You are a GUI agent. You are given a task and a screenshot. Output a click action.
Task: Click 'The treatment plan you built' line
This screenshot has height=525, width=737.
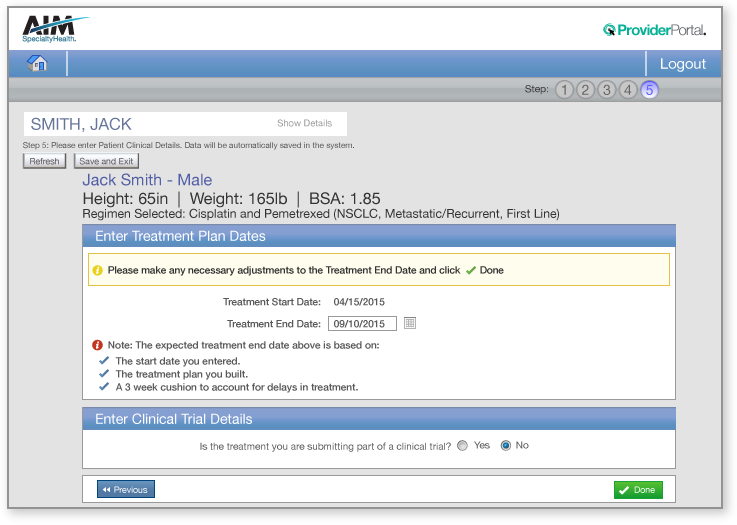tap(181, 374)
